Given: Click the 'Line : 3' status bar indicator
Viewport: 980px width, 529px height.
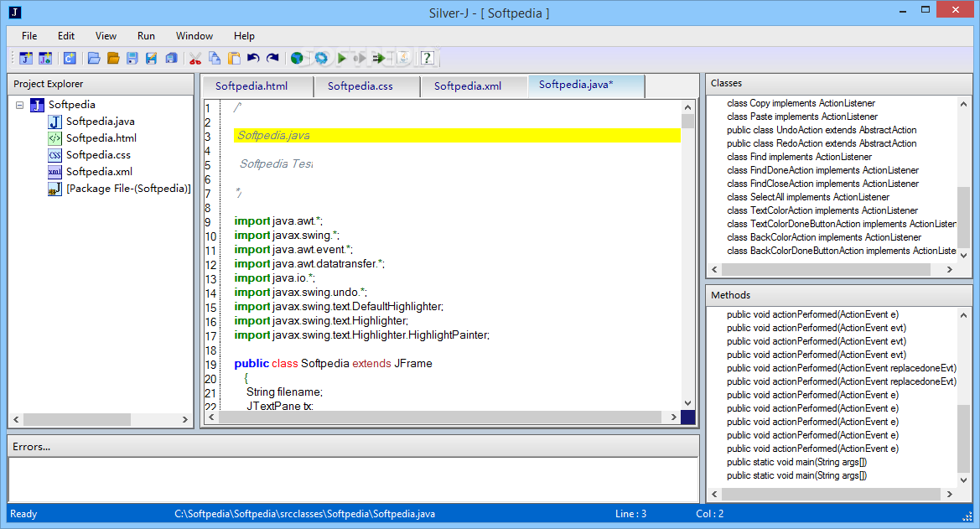Looking at the screenshot, I should [x=630, y=514].
